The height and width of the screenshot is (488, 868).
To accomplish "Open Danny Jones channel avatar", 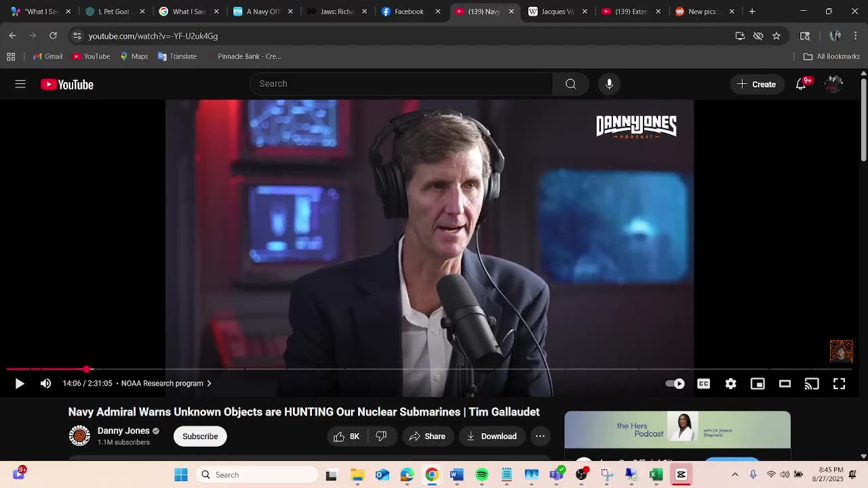I will (x=79, y=436).
